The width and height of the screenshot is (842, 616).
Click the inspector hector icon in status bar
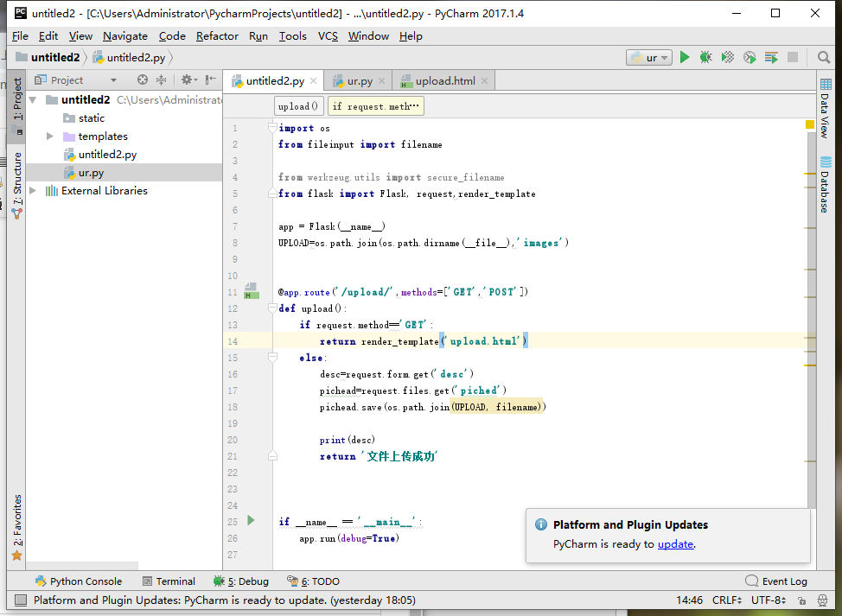822,600
